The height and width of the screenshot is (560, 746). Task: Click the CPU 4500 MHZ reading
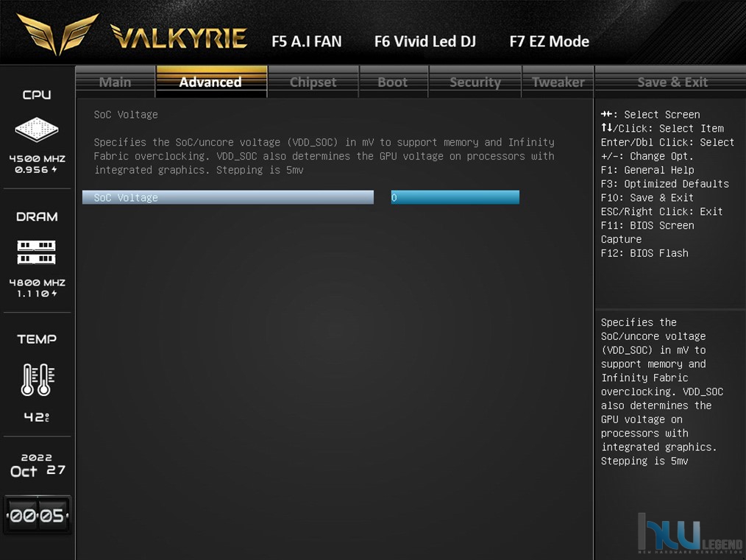(x=37, y=159)
